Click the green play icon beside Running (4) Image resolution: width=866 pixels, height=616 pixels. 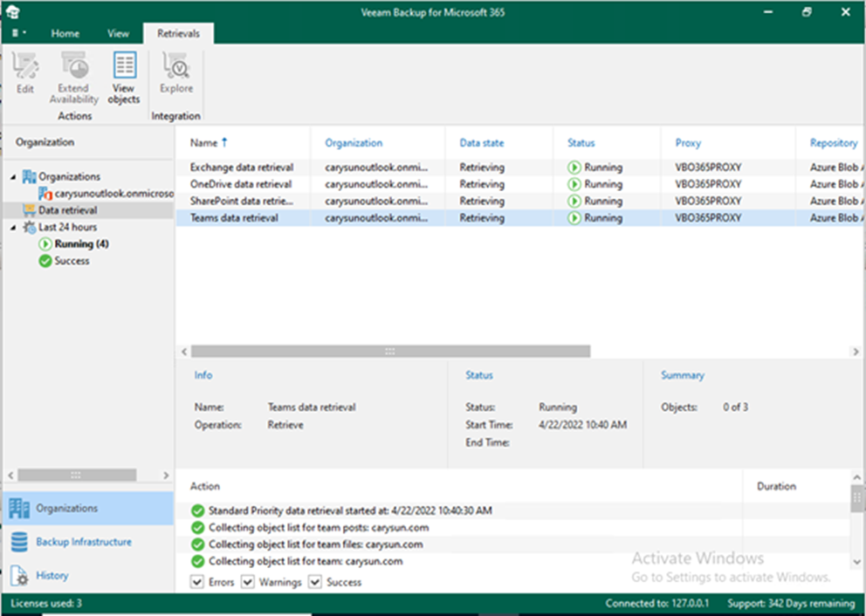[45, 244]
